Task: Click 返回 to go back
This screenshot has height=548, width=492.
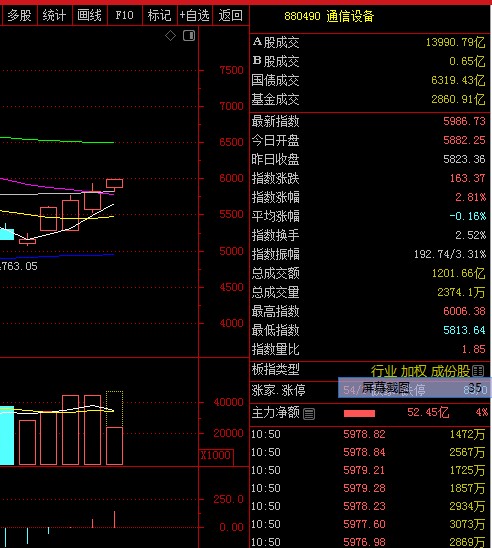Action: coord(231,15)
